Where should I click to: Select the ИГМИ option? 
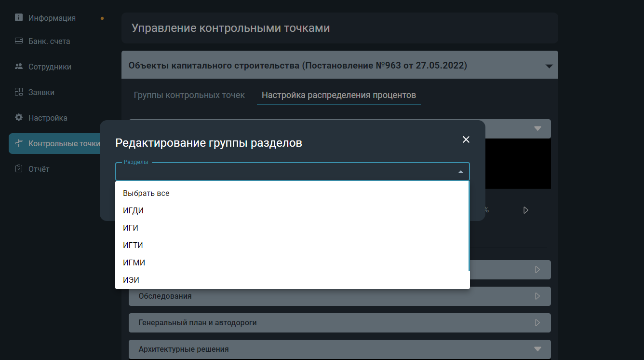(x=292, y=263)
